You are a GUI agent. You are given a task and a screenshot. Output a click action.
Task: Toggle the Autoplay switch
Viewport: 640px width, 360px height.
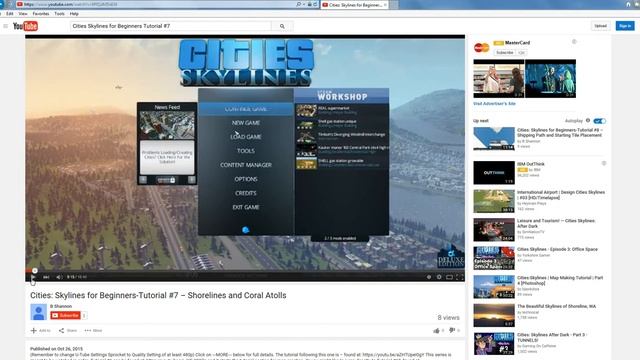click(x=600, y=121)
